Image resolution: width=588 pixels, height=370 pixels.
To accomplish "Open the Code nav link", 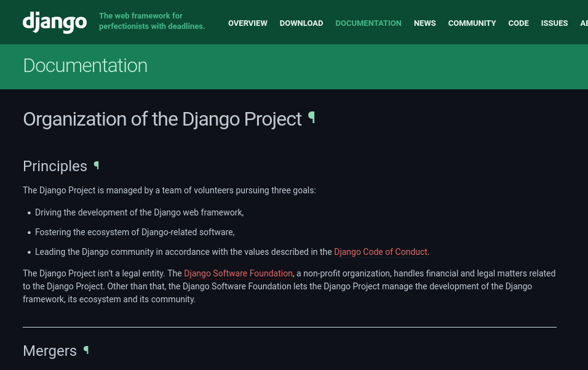I will coord(518,23).
